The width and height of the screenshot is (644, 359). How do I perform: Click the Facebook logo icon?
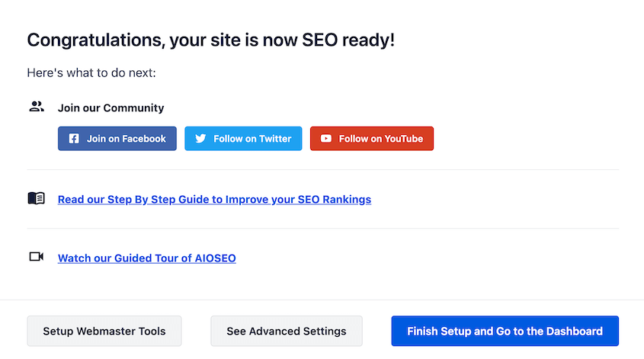point(74,139)
